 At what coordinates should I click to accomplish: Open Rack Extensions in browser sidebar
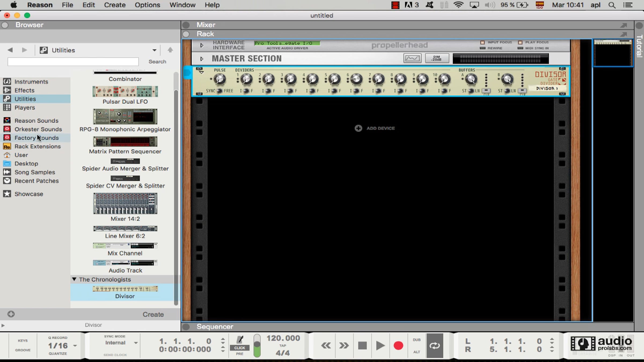tap(37, 146)
